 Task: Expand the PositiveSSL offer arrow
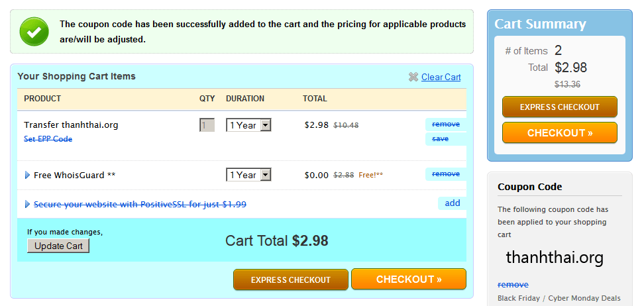[x=27, y=205]
